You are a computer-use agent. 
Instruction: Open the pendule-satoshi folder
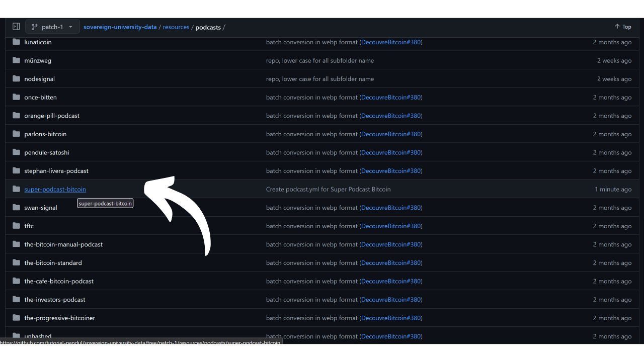pyautogui.click(x=46, y=152)
